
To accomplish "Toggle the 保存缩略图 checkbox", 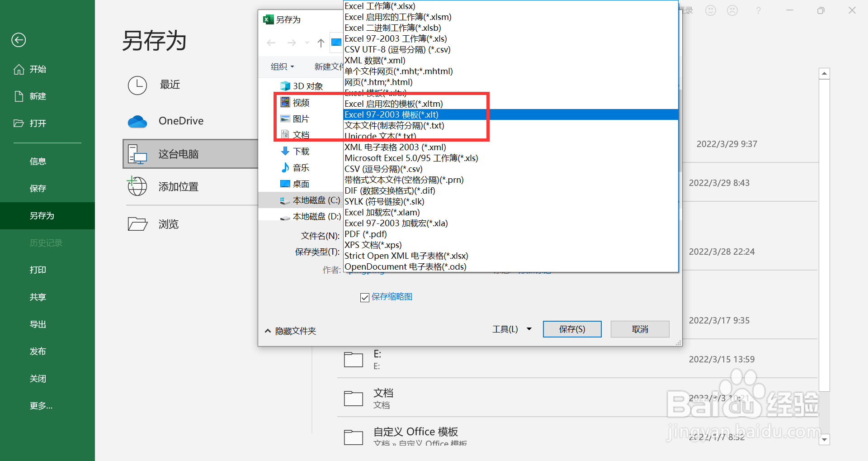I will point(365,297).
